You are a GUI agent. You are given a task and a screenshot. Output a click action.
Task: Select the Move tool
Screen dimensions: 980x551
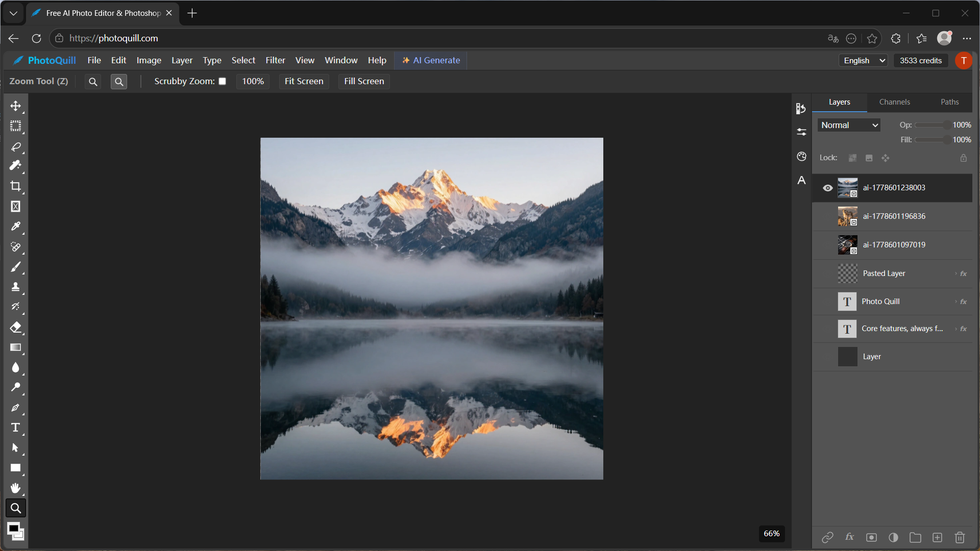[x=16, y=106]
